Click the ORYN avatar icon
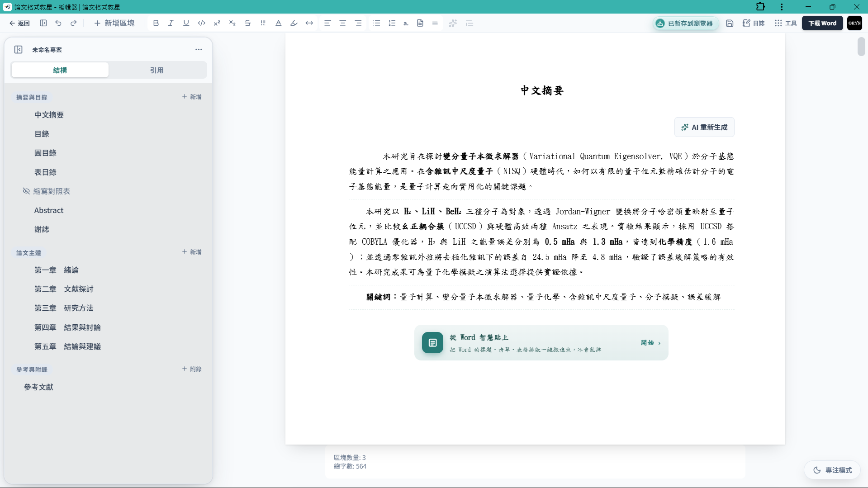 pyautogui.click(x=854, y=23)
